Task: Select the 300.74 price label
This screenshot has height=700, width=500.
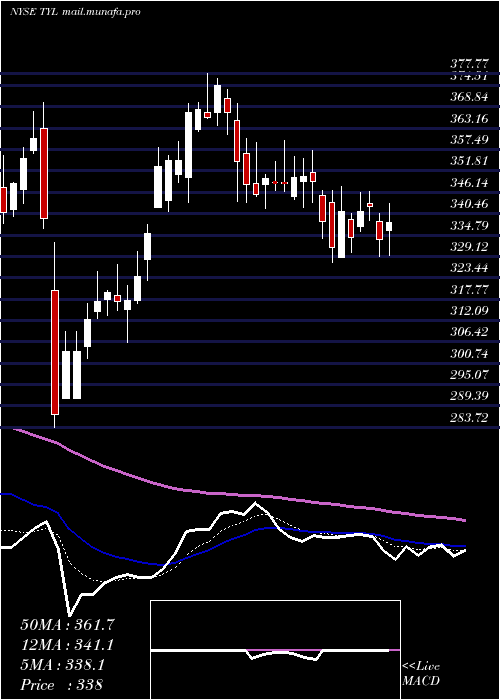Action: tap(469, 354)
